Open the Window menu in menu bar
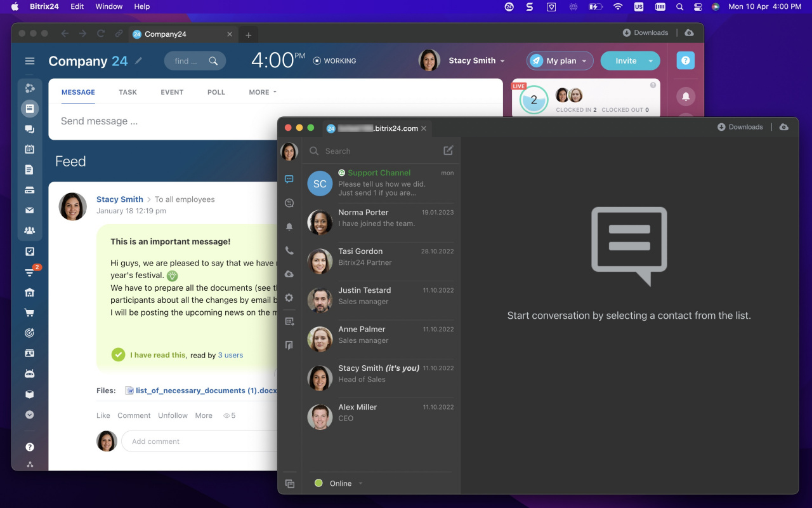 click(109, 6)
